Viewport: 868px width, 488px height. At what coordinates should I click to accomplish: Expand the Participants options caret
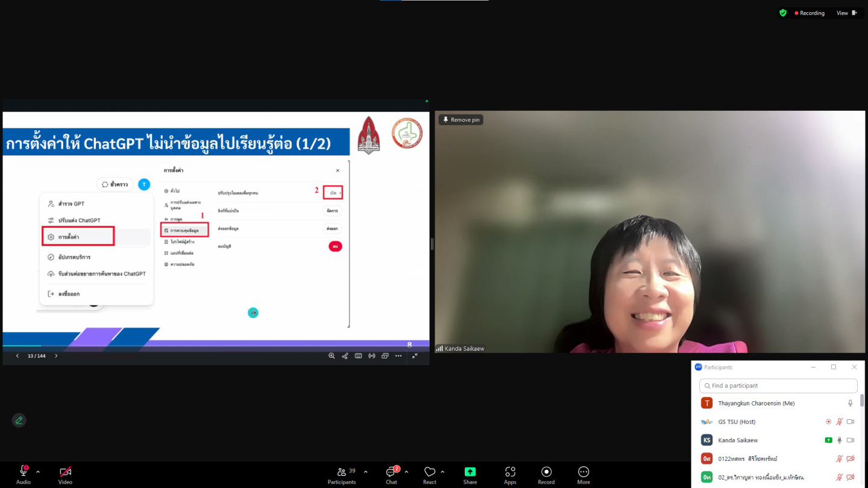click(x=365, y=472)
